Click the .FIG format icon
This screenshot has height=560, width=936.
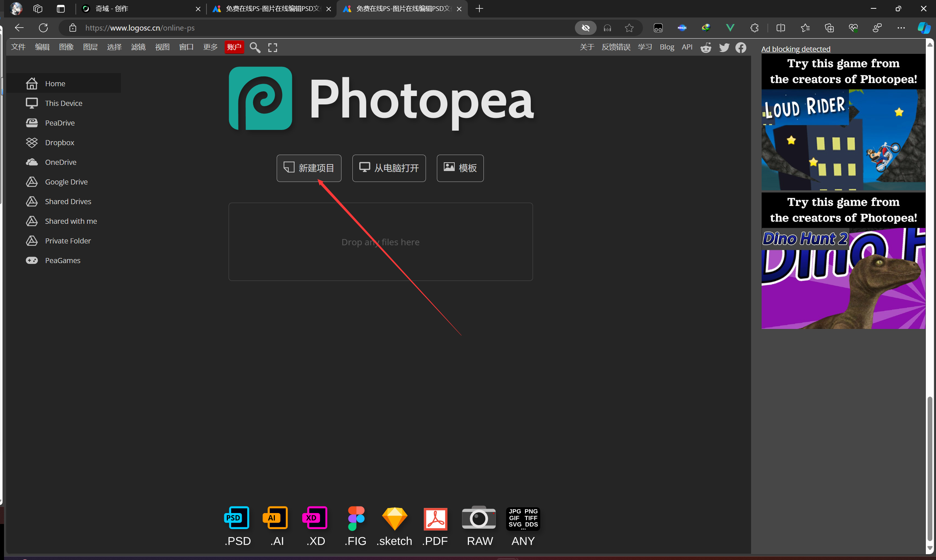(356, 519)
